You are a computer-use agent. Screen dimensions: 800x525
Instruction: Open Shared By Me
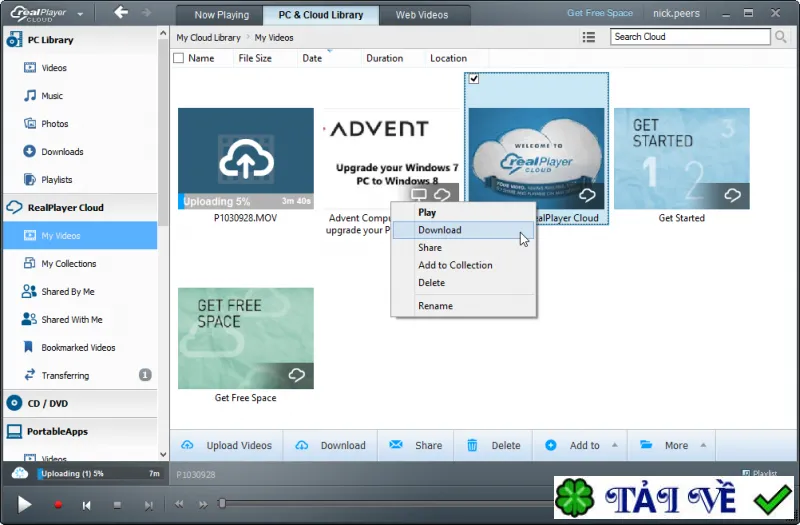click(x=80, y=292)
